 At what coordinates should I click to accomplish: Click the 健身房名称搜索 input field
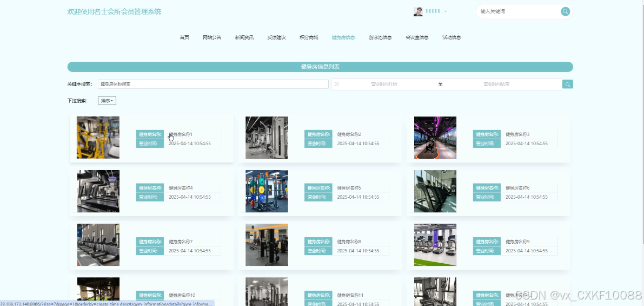click(213, 84)
